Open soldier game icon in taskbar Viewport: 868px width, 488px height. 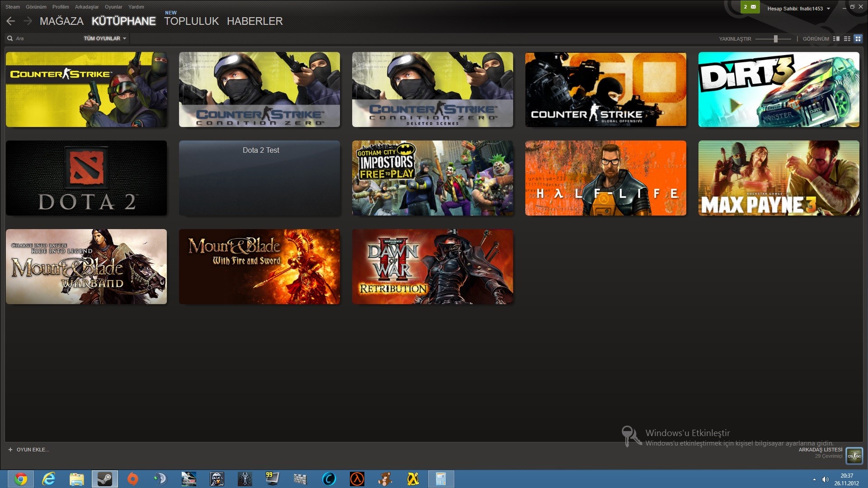(x=217, y=479)
